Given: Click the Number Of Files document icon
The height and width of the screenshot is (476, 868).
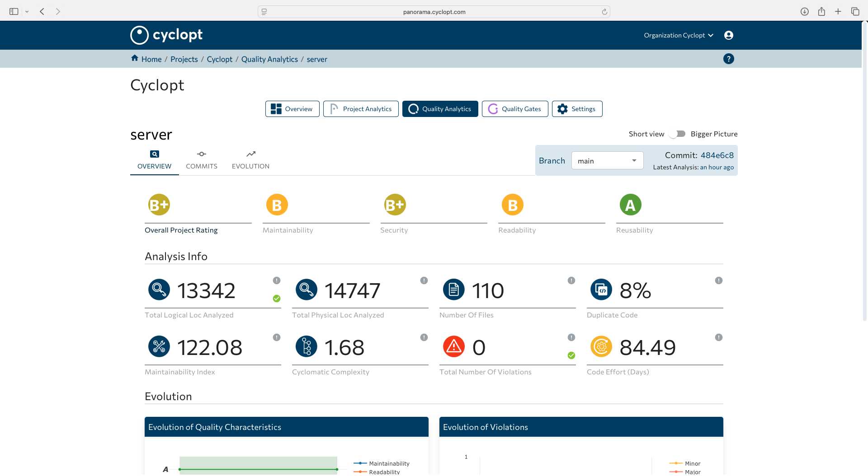Looking at the screenshot, I should [x=454, y=289].
